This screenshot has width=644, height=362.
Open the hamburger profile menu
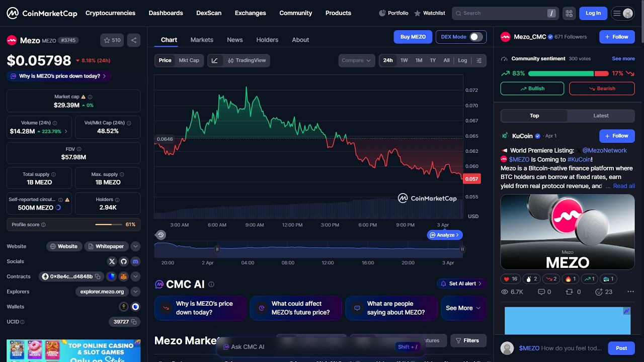(x=622, y=13)
